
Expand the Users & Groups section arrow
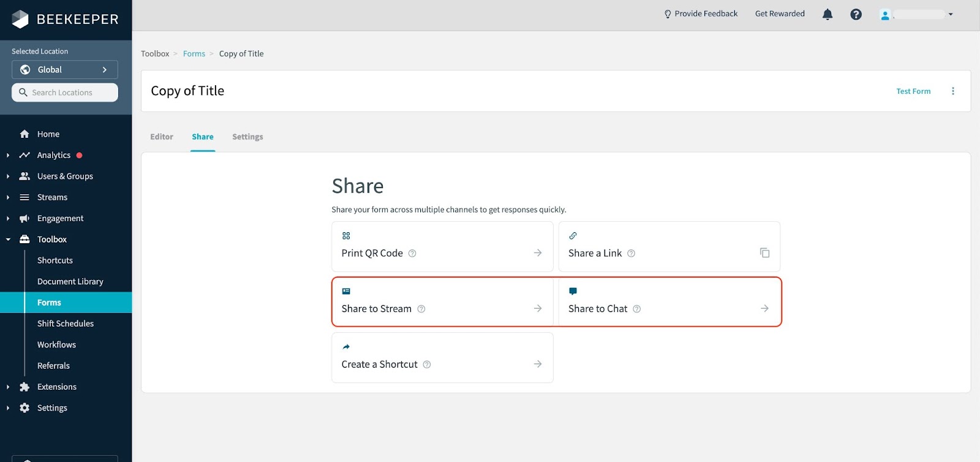[x=7, y=176]
